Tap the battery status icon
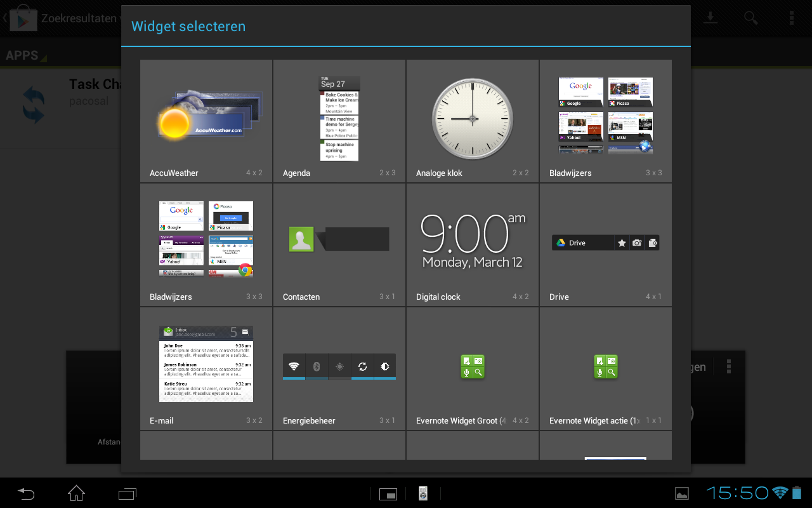The width and height of the screenshot is (812, 508). coord(797,493)
